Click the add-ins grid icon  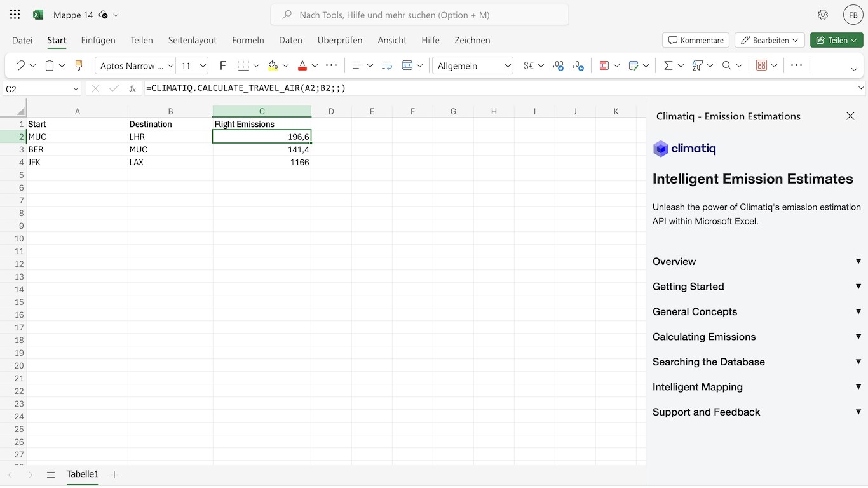pyautogui.click(x=761, y=65)
